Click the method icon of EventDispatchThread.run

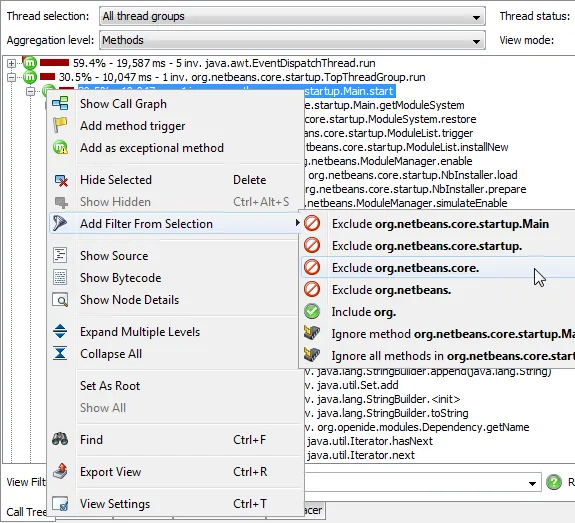[x=30, y=63]
